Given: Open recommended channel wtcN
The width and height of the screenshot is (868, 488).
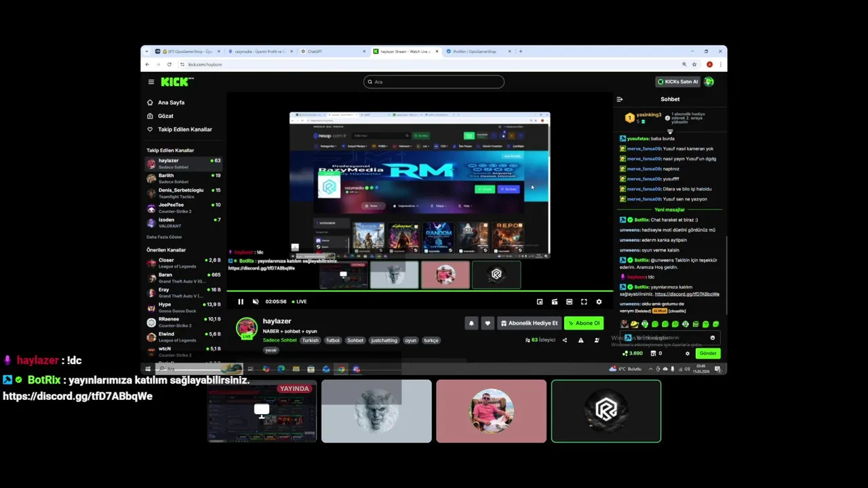Looking at the screenshot, I should [x=184, y=352].
